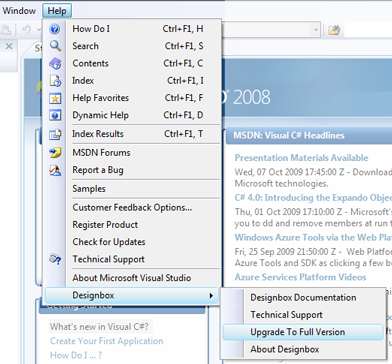392x364 pixels.
Task: Open Contents from the Help menu
Action: coord(132,63)
